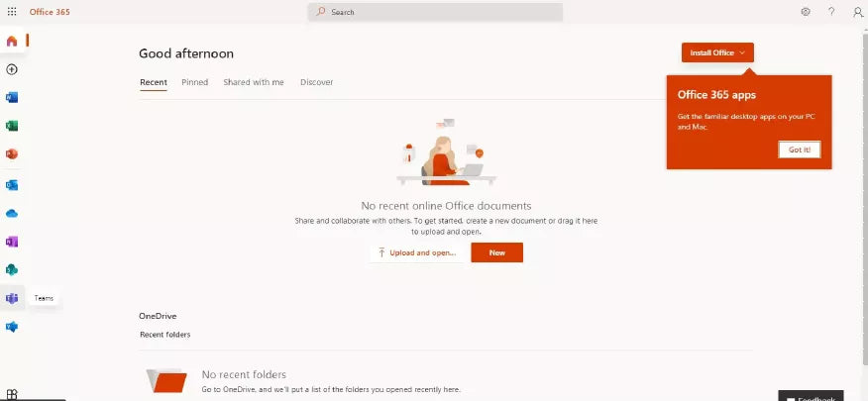Open the app launcher waffle menu
Screen dimensions: 868x401
coord(12,12)
